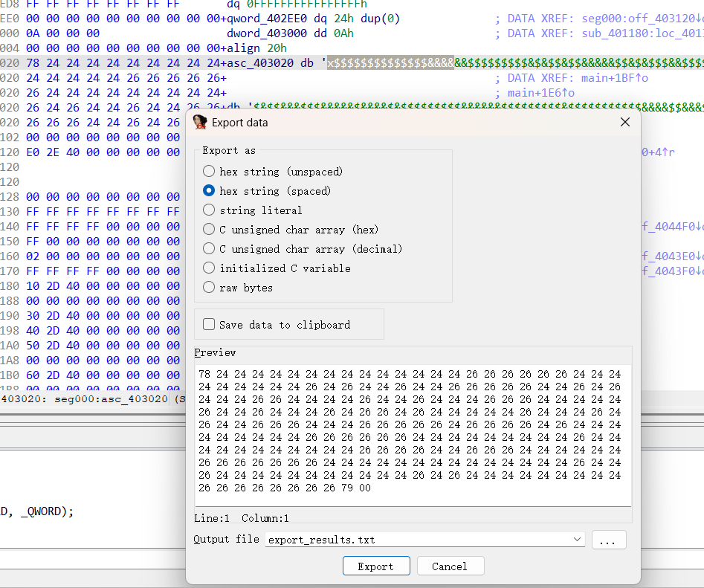Click the f_4043F0 xref at right edge

tap(672, 271)
